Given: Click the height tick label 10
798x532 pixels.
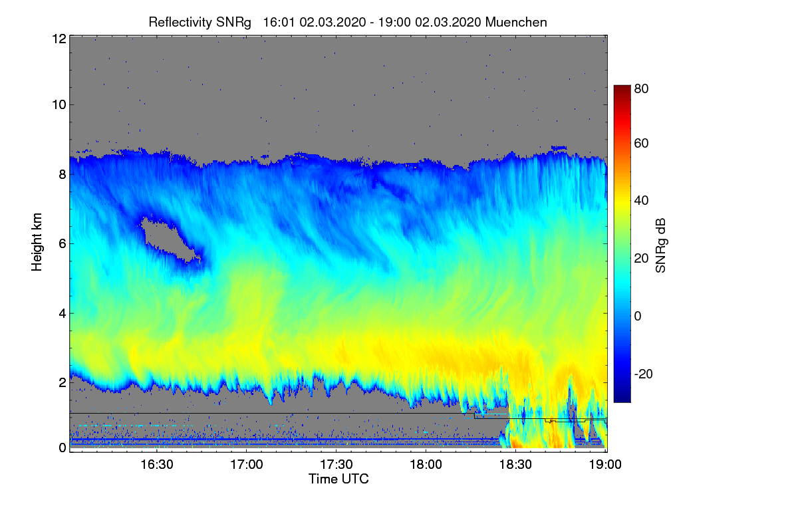Looking at the screenshot, I should [59, 104].
